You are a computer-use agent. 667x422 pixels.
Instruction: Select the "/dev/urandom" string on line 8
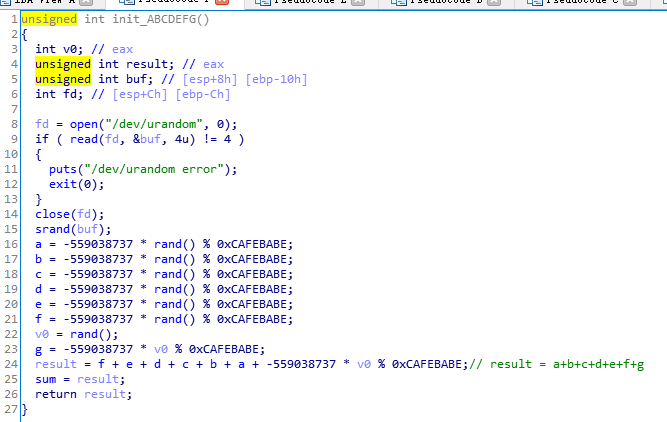click(x=154, y=124)
